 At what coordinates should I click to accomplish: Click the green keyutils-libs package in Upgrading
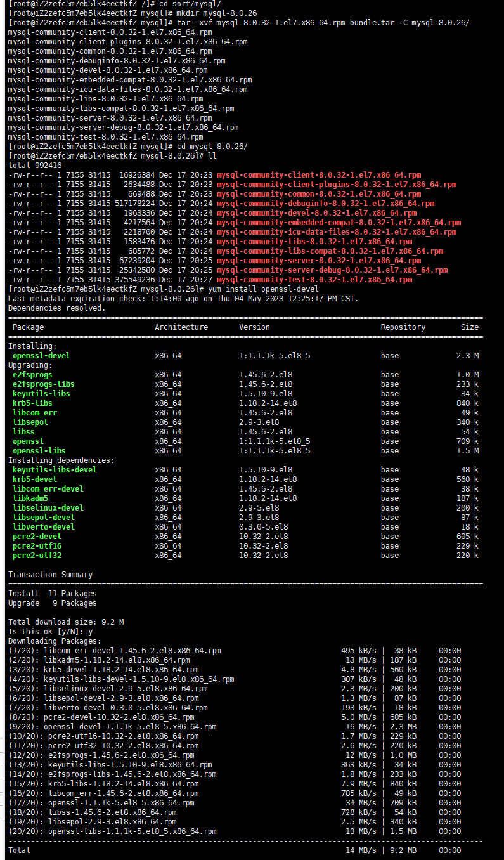[x=41, y=394]
